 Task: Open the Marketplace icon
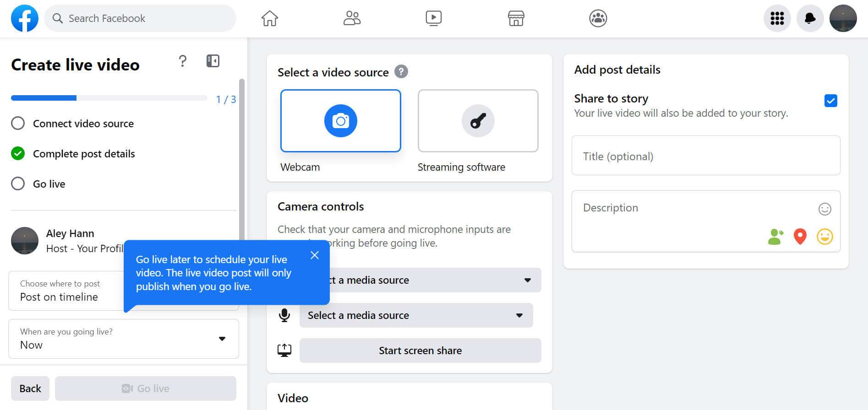tap(516, 18)
